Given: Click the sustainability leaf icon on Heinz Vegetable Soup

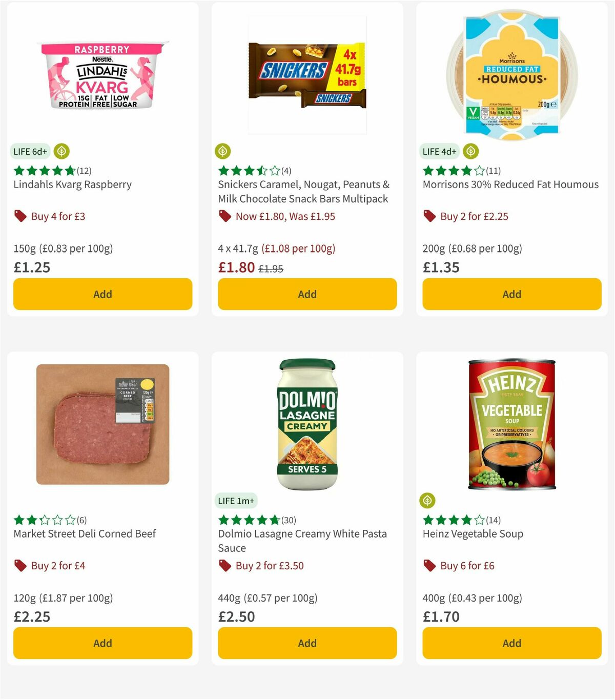Looking at the screenshot, I should [428, 501].
